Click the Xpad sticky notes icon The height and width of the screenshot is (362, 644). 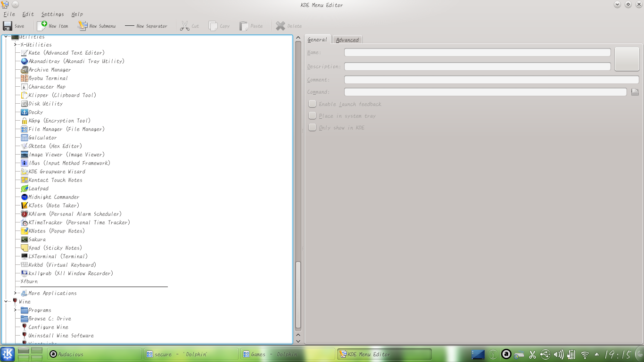(x=25, y=248)
